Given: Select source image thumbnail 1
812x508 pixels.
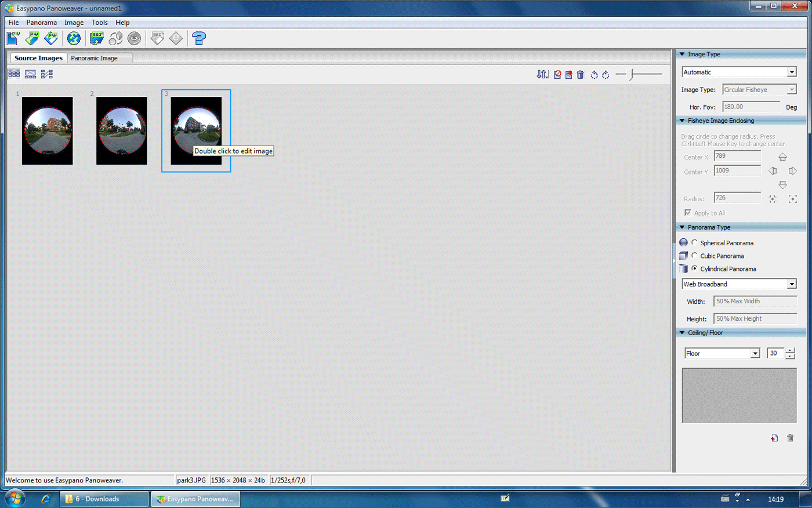Looking at the screenshot, I should (48, 130).
